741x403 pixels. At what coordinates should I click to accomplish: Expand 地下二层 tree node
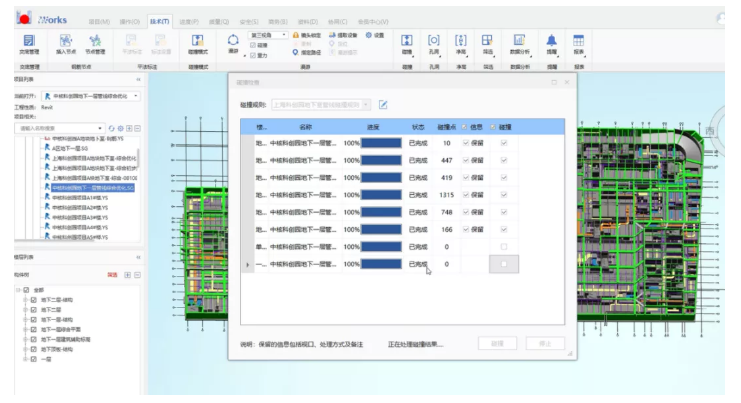tap(25, 310)
